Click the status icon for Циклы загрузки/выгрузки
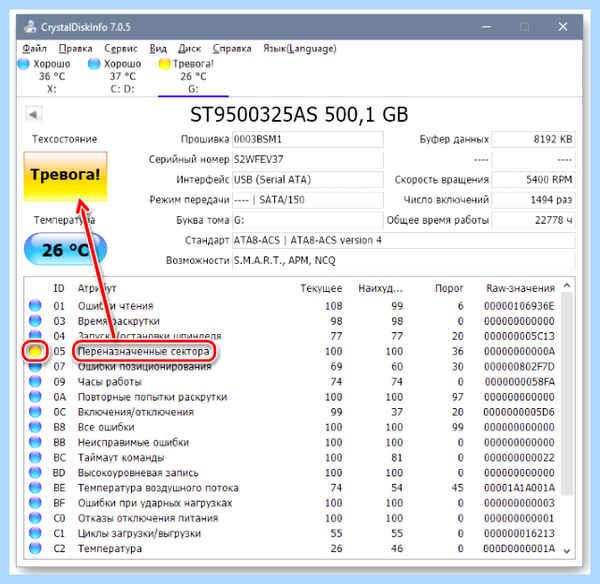 (35, 533)
